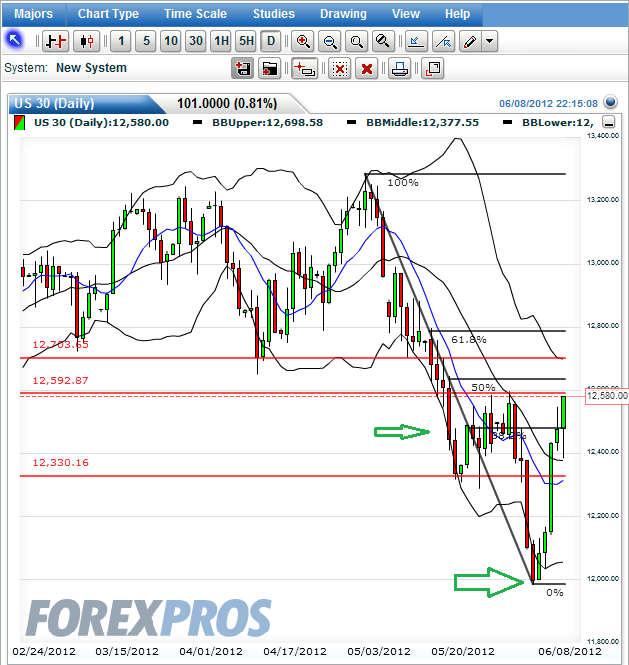Set time scale to 30 minutes
The width and height of the screenshot is (629, 665).
[x=196, y=41]
